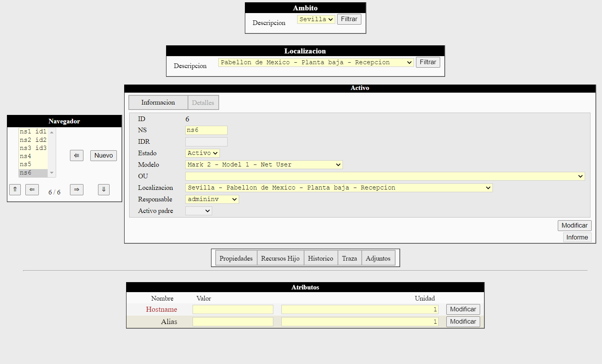
Task: Expand the Responsable dropdown showing admininv
Action: 212,199
